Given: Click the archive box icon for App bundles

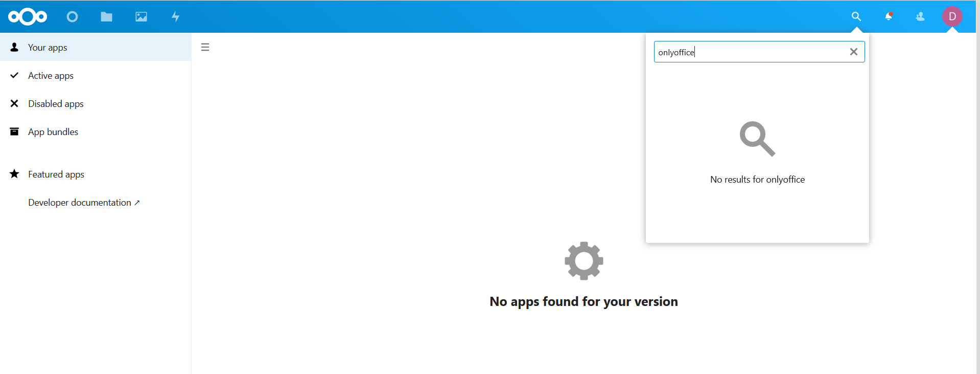Looking at the screenshot, I should pos(14,132).
